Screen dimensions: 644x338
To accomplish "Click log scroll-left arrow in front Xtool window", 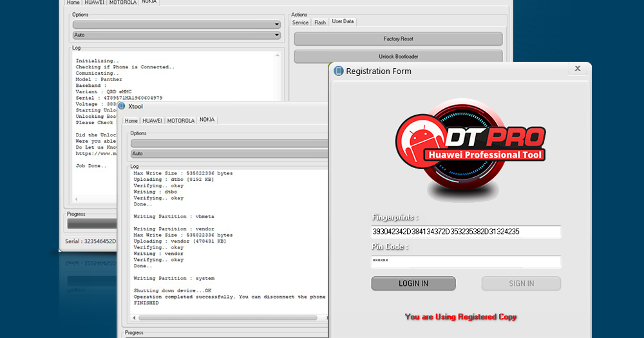I will 135,318.
